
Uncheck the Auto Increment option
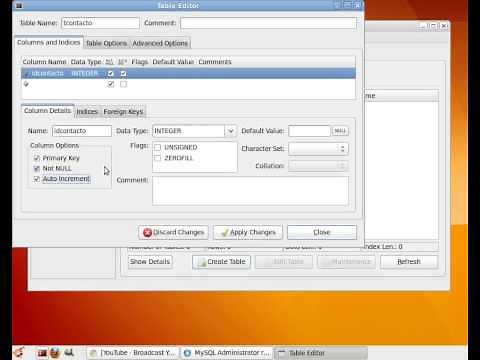point(37,179)
